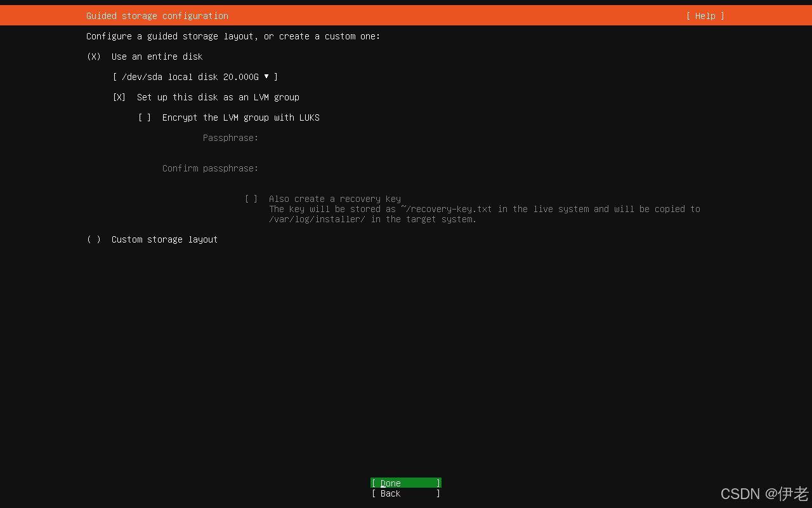Click the "Custom storage layout" label text
Screen dimensions: 812x508
click(164, 239)
